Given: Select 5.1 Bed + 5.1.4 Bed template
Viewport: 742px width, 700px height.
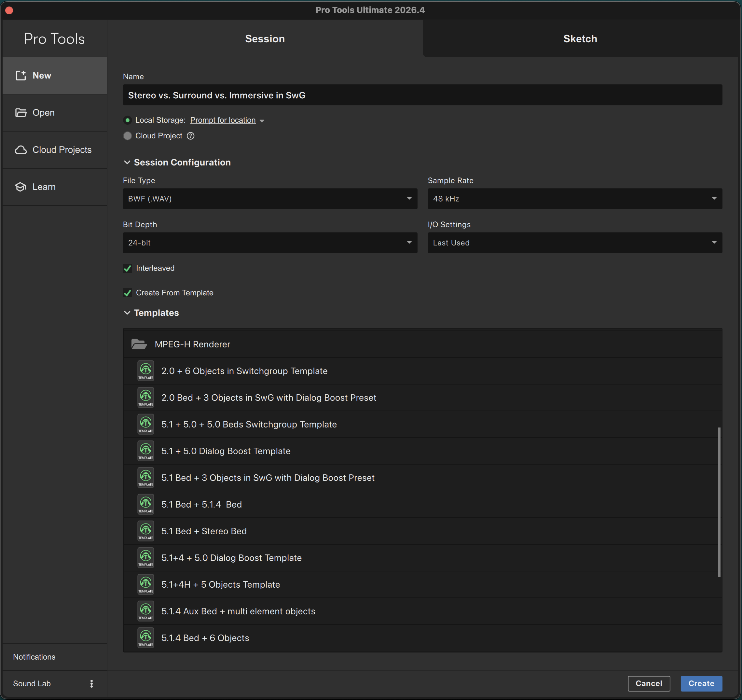Looking at the screenshot, I should point(422,504).
